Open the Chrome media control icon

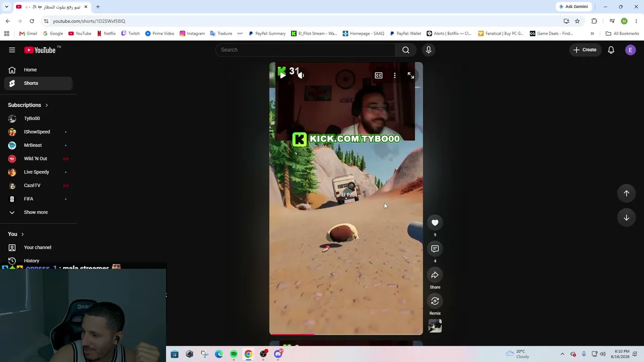[x=612, y=21]
